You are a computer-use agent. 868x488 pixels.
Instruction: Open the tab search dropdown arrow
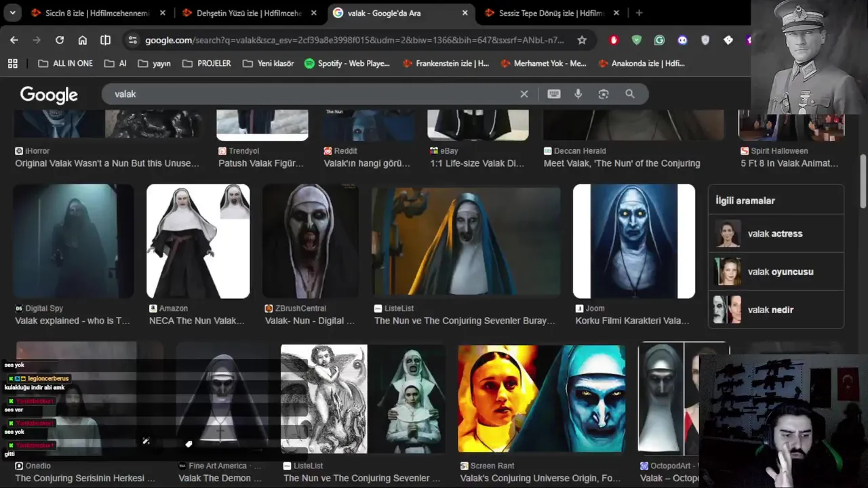(x=13, y=13)
